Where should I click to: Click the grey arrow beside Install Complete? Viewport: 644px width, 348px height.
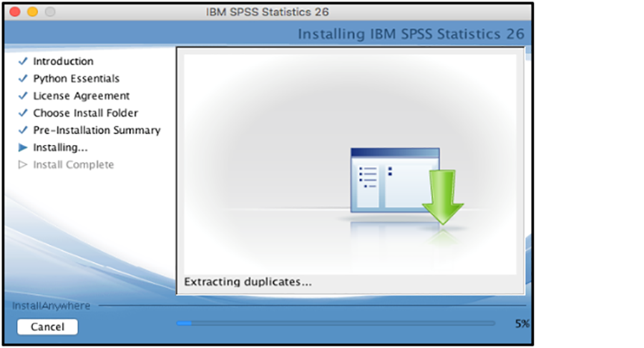click(23, 164)
